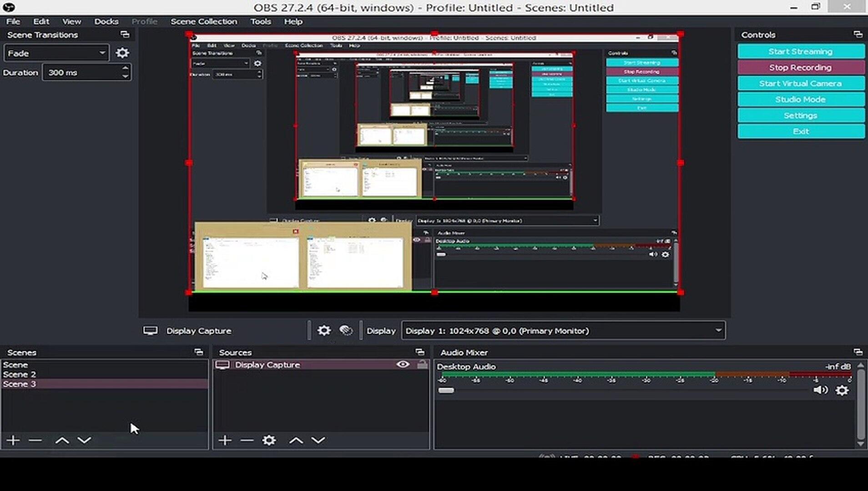Increase transition Duration with up arrow
The height and width of the screenshot is (491, 868).
click(x=125, y=68)
